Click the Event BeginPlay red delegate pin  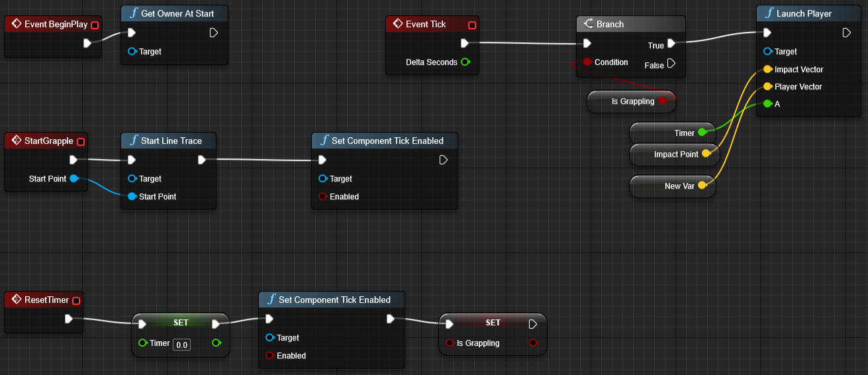tap(94, 25)
